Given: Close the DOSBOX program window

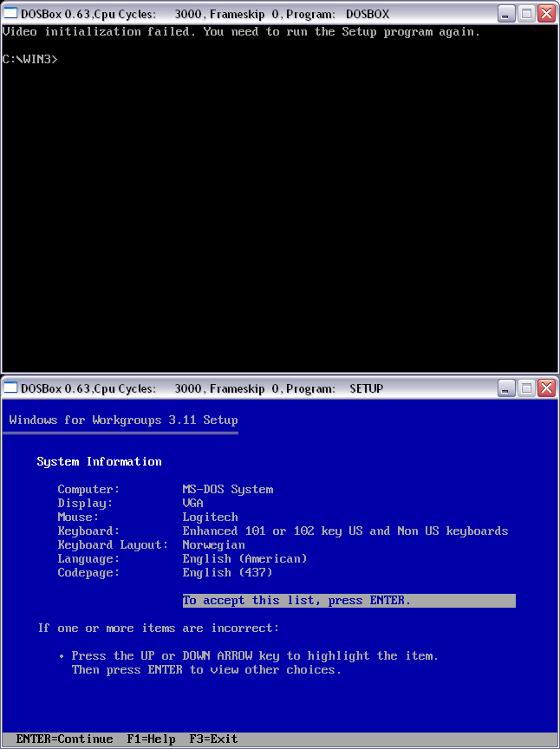Looking at the screenshot, I should coord(546,15).
